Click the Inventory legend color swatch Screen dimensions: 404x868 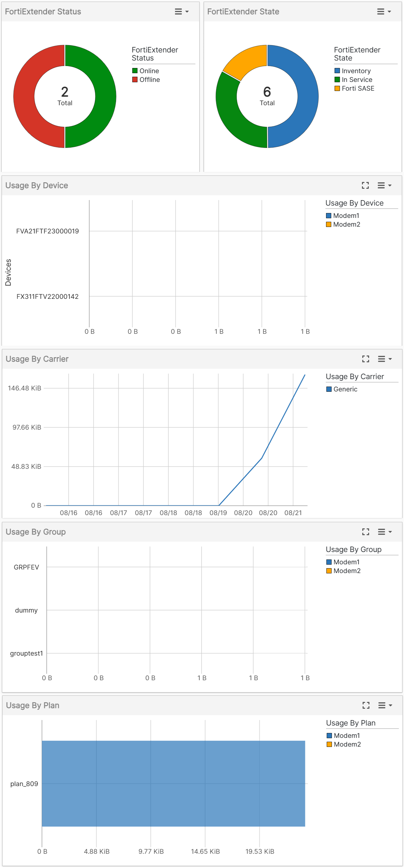point(337,71)
